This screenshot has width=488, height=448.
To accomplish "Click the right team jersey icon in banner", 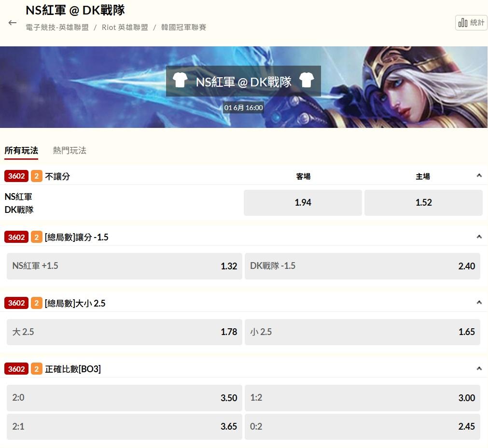I will (307, 80).
